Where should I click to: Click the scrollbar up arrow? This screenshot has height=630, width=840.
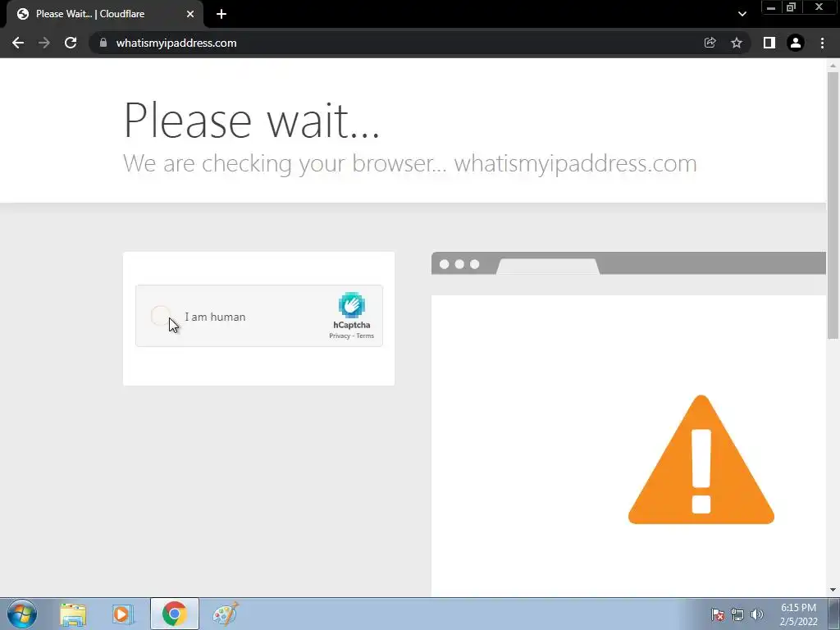coord(833,66)
